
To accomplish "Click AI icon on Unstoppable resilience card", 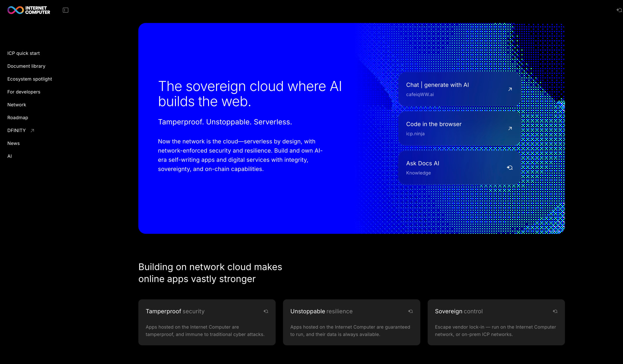I will pyautogui.click(x=410, y=311).
